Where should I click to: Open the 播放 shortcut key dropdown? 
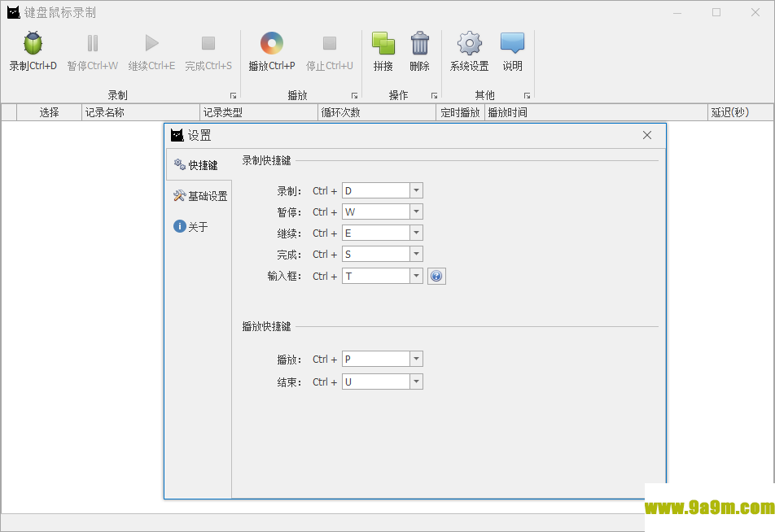416,359
